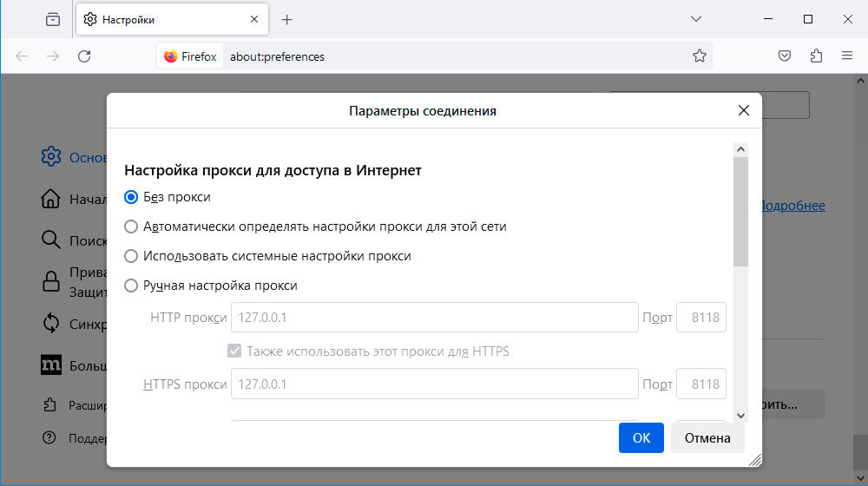This screenshot has width=868, height=486.
Task: Select Ручная настройка прокси
Action: tap(131, 285)
